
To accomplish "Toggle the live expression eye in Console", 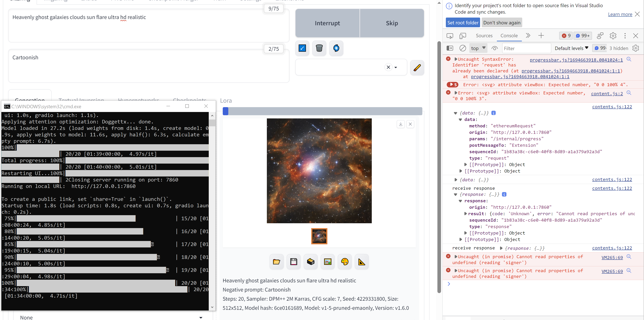I will tap(494, 48).
